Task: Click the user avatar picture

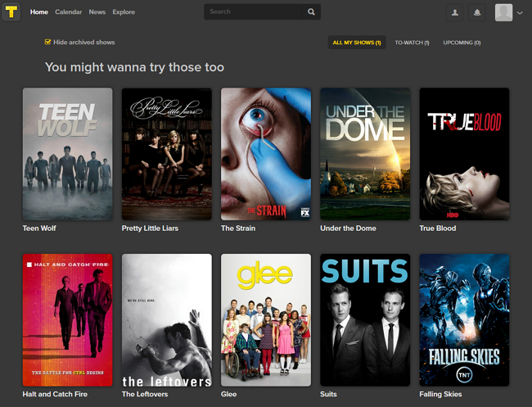Action: (503, 12)
